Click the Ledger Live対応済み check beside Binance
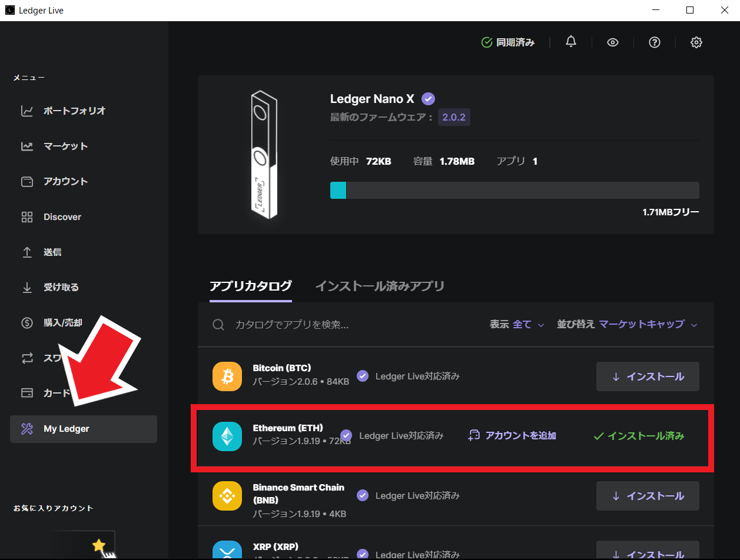The width and height of the screenshot is (740, 560). pyautogui.click(x=363, y=496)
